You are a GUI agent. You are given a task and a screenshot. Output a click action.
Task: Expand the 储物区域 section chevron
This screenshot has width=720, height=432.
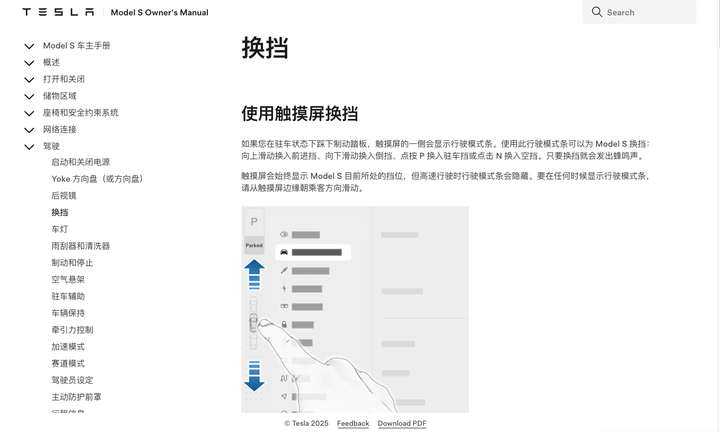(29, 96)
